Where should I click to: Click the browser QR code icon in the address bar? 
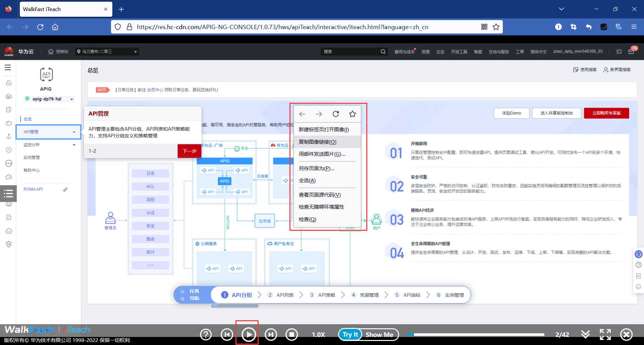pyautogui.click(x=484, y=27)
